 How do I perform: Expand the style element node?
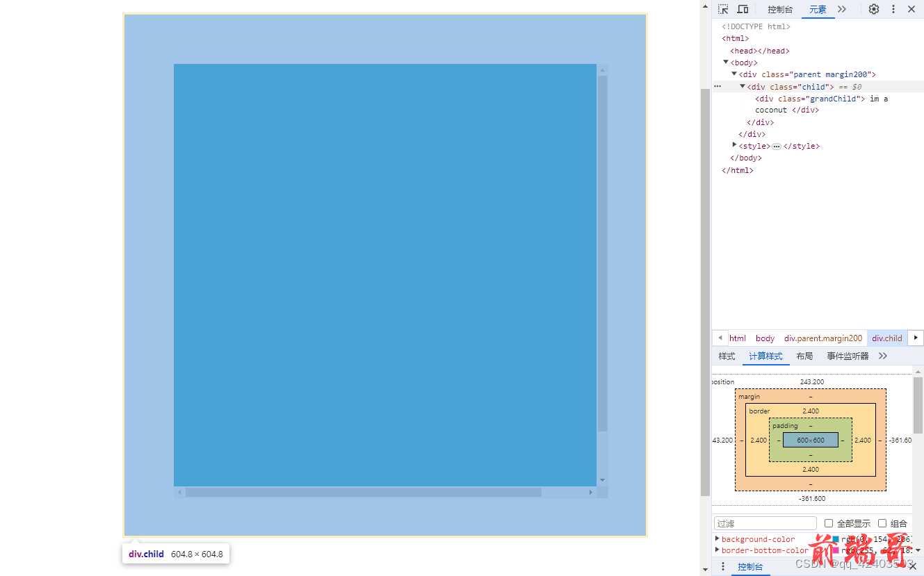coord(734,145)
